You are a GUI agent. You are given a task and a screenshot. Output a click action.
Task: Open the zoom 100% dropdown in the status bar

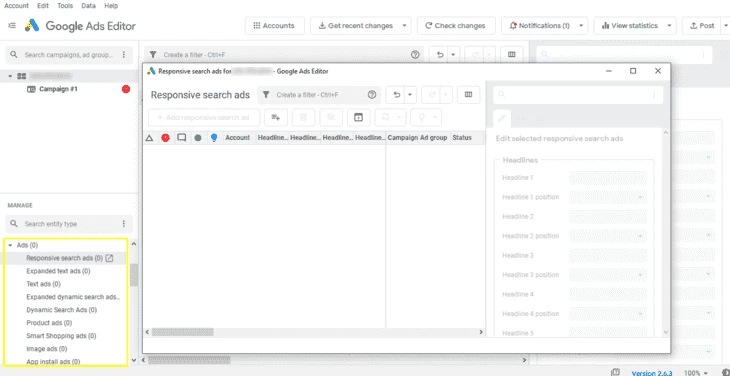[x=696, y=373]
